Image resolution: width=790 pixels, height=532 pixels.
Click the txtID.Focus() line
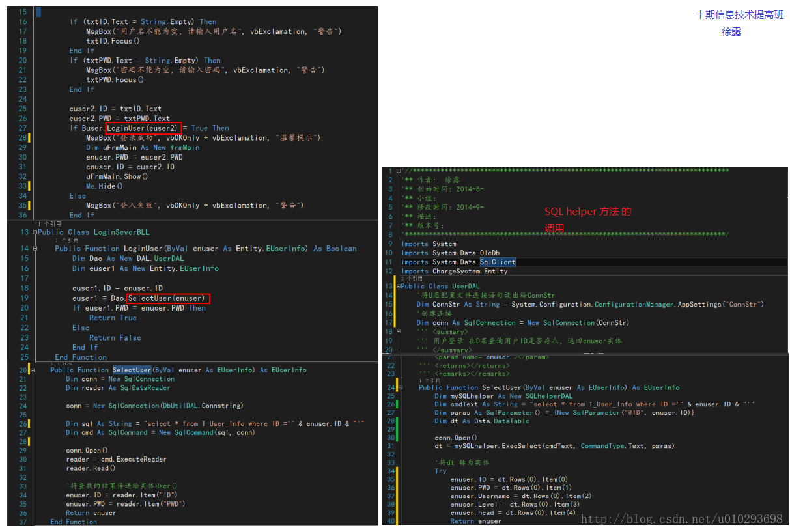[x=113, y=41]
